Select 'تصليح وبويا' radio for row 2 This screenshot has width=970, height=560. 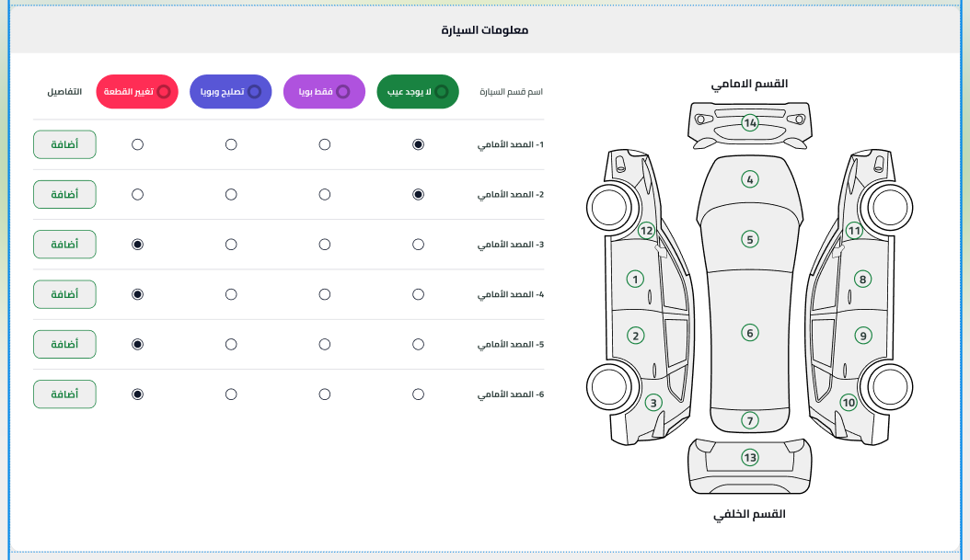coord(231,195)
